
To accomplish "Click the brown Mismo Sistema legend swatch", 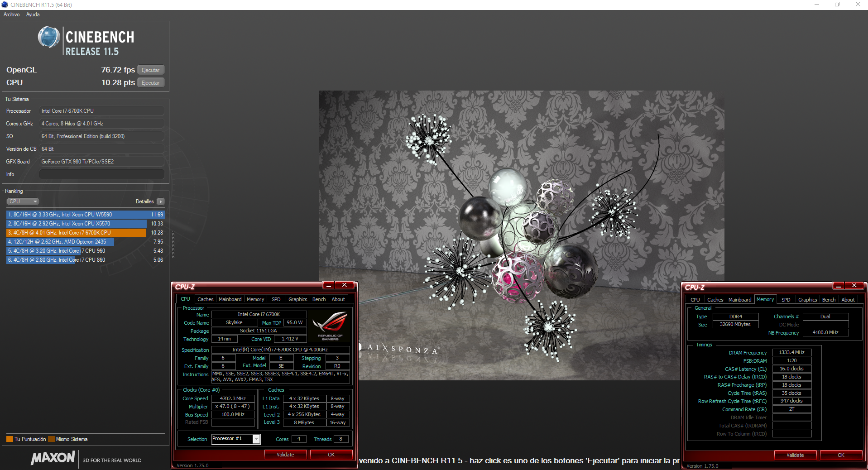I will [51, 439].
